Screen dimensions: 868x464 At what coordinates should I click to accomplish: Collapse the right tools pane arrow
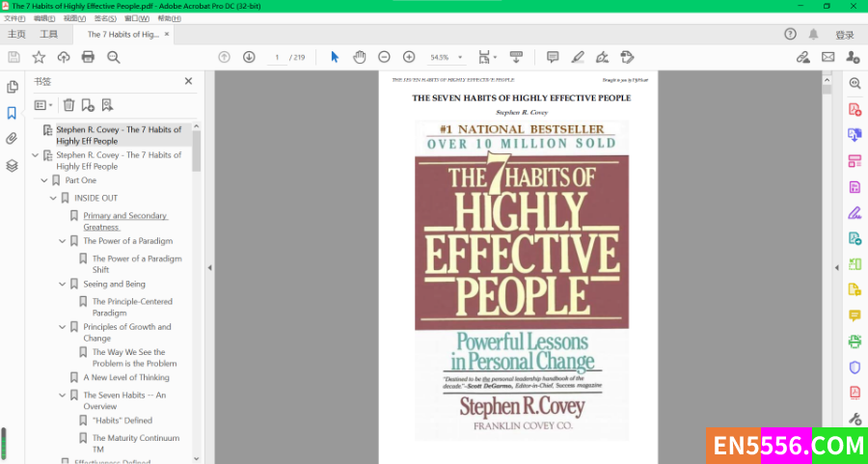[837, 268]
